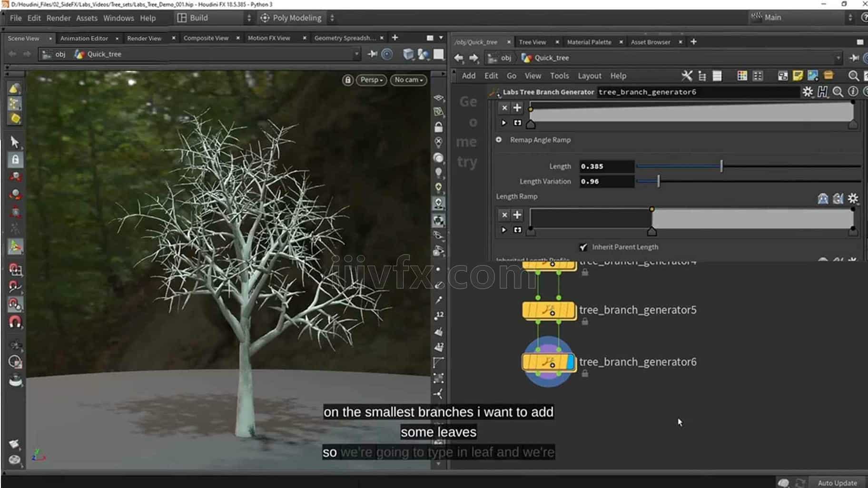The height and width of the screenshot is (488, 868).
Task: Click the Houdini help icon next to node name
Action: [x=822, y=92]
